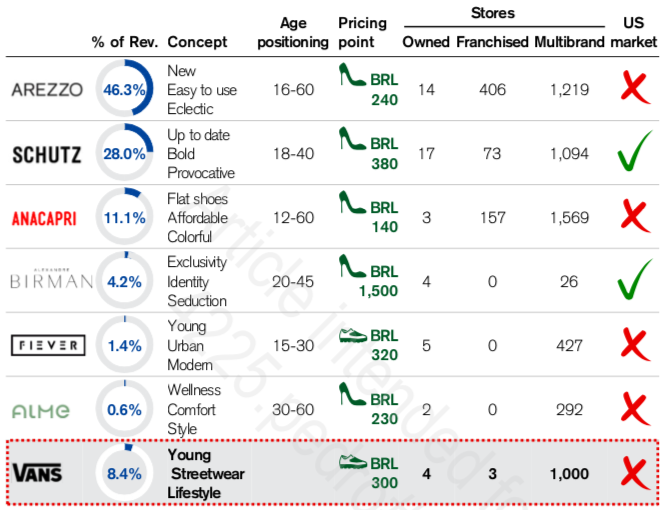666x510 pixels.
Task: Click the sneaker icon in VANS row
Action: (x=353, y=462)
